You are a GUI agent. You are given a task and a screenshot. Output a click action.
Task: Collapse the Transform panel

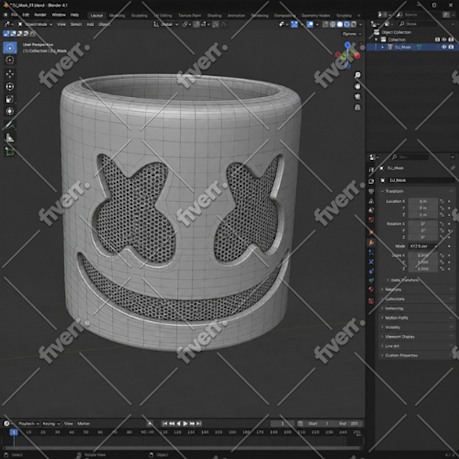394,191
